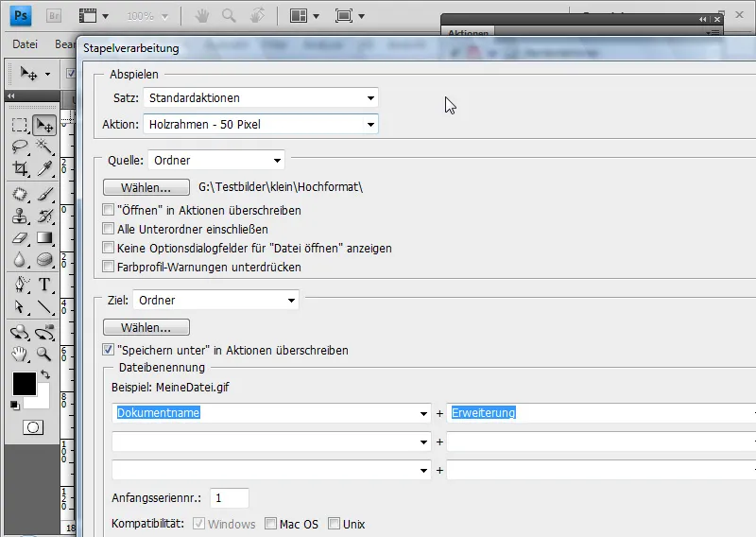Click Wählen button under Ziel
The height and width of the screenshot is (537, 756).
coord(146,327)
